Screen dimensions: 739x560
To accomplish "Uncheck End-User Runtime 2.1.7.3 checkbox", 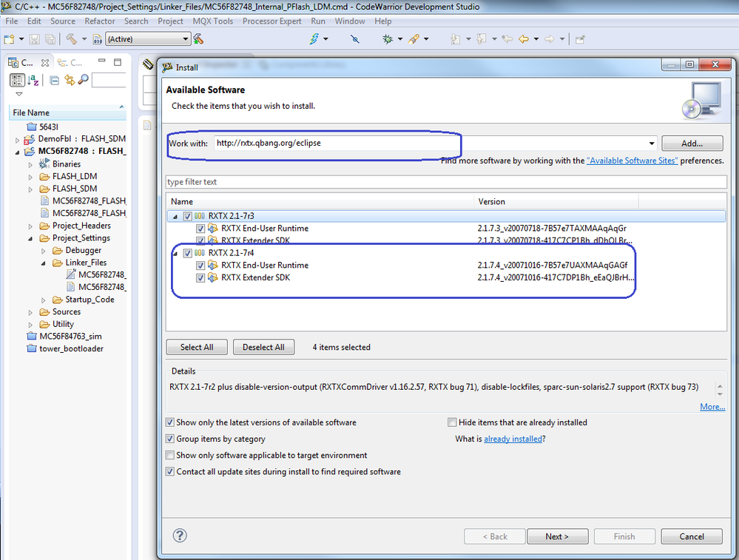I will 200,228.
